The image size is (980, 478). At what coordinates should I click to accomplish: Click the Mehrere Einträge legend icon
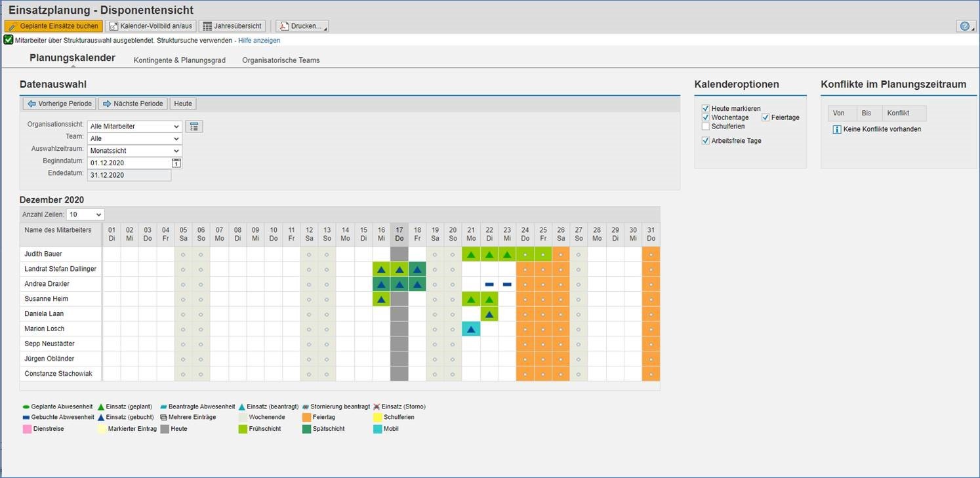click(x=164, y=417)
